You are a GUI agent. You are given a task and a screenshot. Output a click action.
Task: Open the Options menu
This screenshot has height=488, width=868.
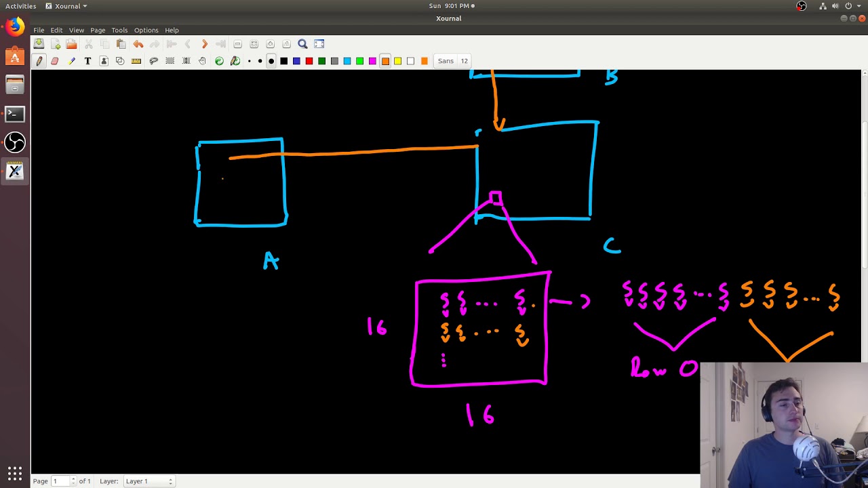146,30
